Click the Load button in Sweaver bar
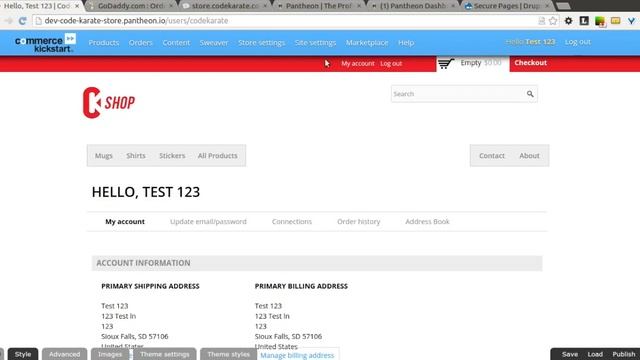 [595, 354]
